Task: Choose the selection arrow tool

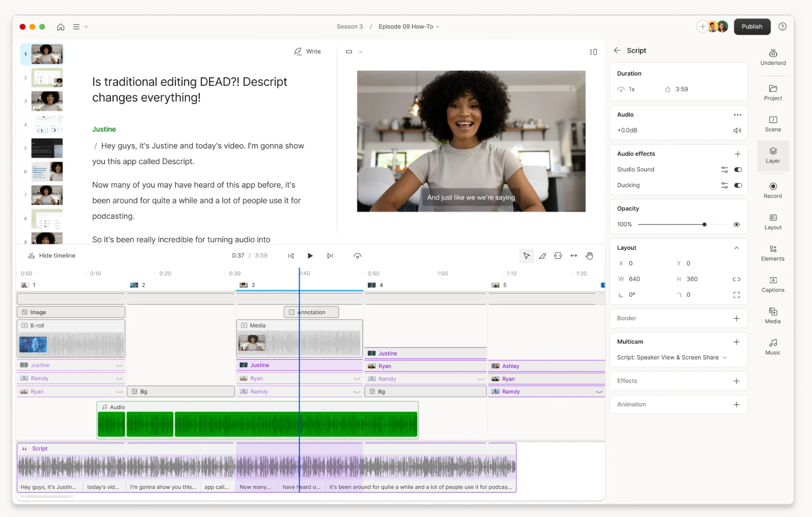Action: (x=526, y=256)
